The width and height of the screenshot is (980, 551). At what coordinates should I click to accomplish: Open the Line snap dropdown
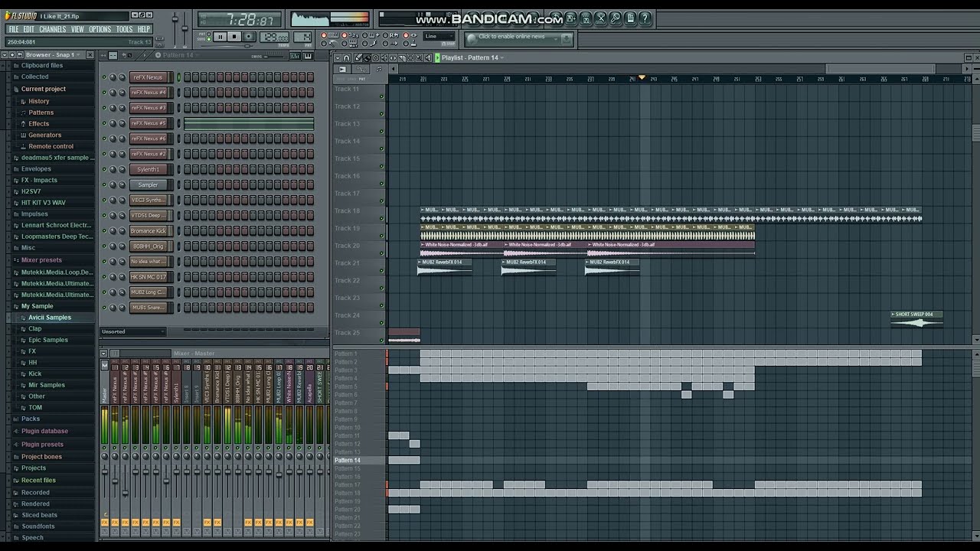(439, 36)
